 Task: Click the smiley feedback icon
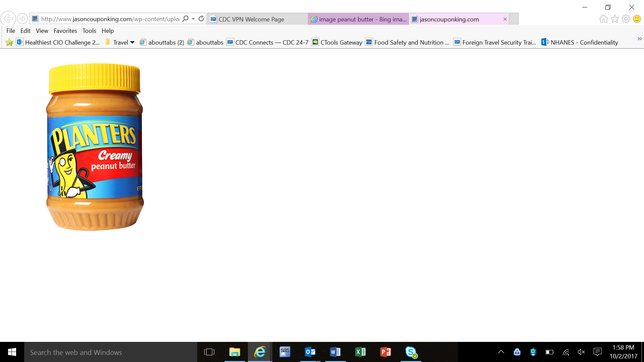[x=637, y=19]
